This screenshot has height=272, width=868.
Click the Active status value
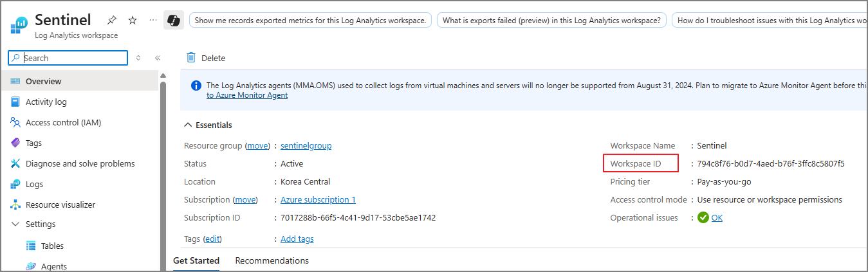(x=291, y=163)
